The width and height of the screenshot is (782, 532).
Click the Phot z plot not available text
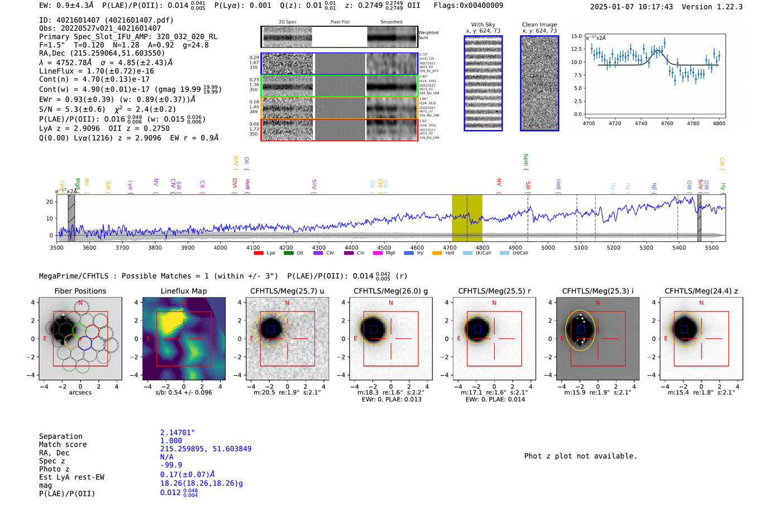click(x=580, y=456)
